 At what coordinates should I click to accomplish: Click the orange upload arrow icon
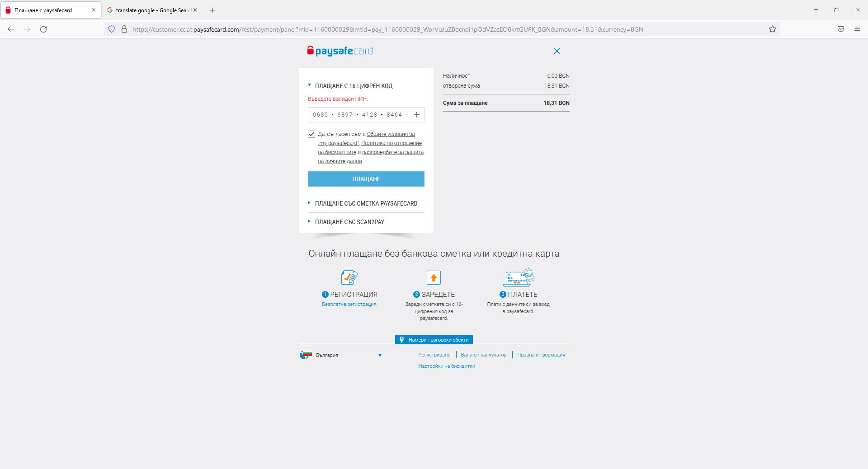[434, 277]
